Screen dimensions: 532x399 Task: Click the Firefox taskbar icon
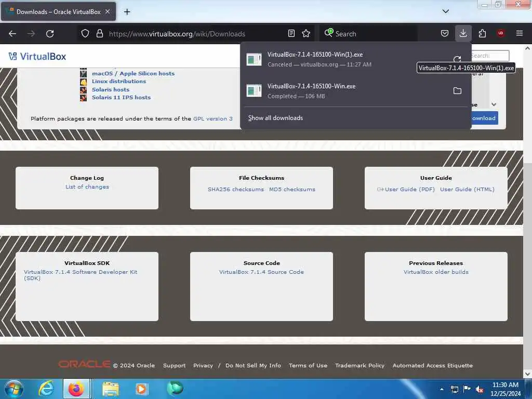pyautogui.click(x=76, y=389)
